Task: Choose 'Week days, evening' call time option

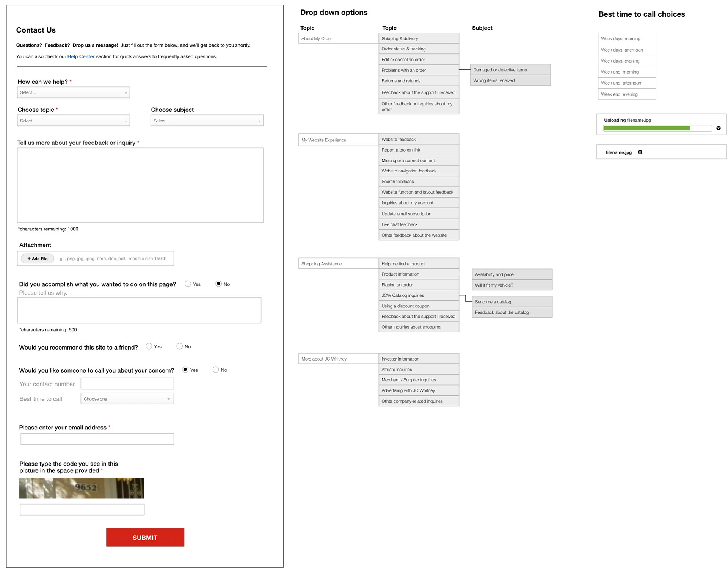Action: pyautogui.click(x=626, y=61)
